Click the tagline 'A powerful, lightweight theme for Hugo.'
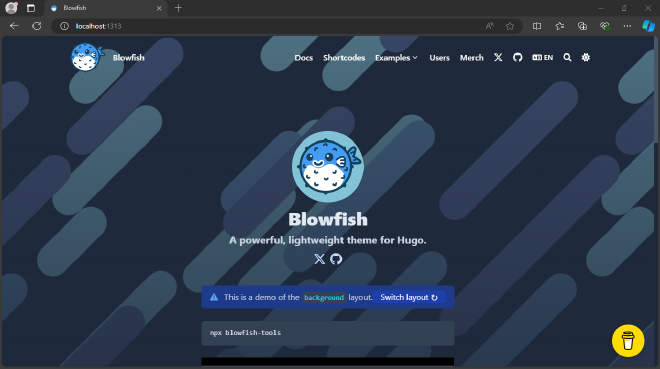Image resolution: width=660 pixels, height=369 pixels. coord(327,240)
